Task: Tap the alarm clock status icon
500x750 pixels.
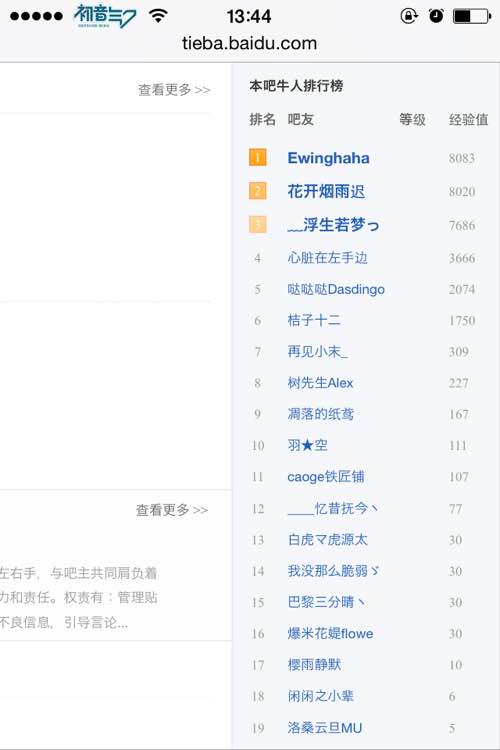Action: pos(436,16)
